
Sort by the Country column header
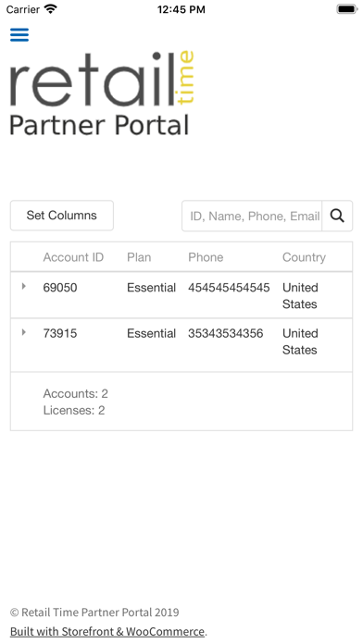(304, 257)
